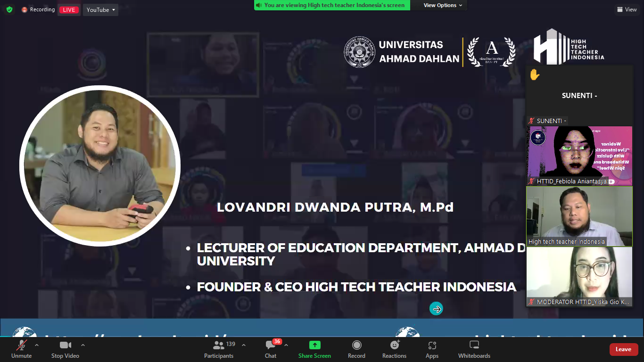Image resolution: width=644 pixels, height=362 pixels.
Task: Select the High tech teacher Indonesia video tile
Action: click(x=579, y=216)
